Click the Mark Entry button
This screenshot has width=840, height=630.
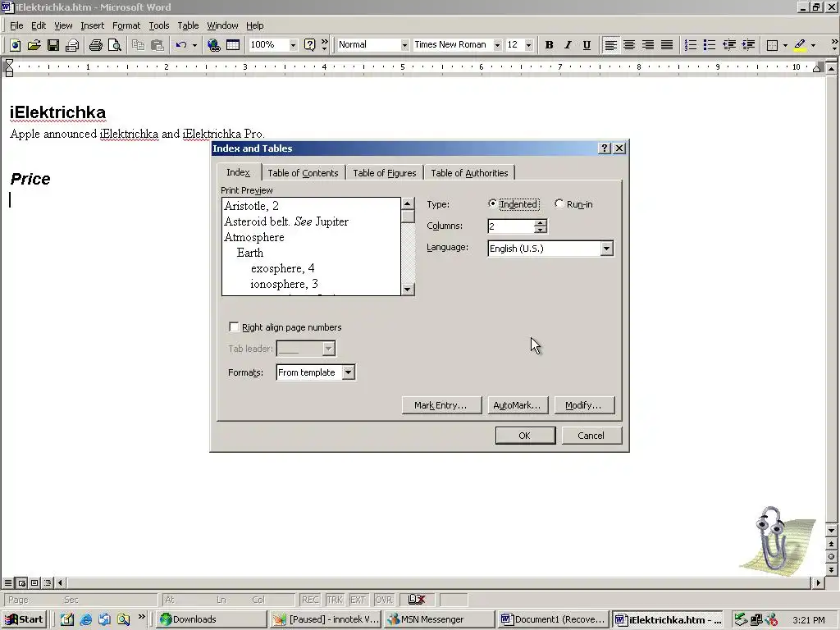(x=441, y=405)
